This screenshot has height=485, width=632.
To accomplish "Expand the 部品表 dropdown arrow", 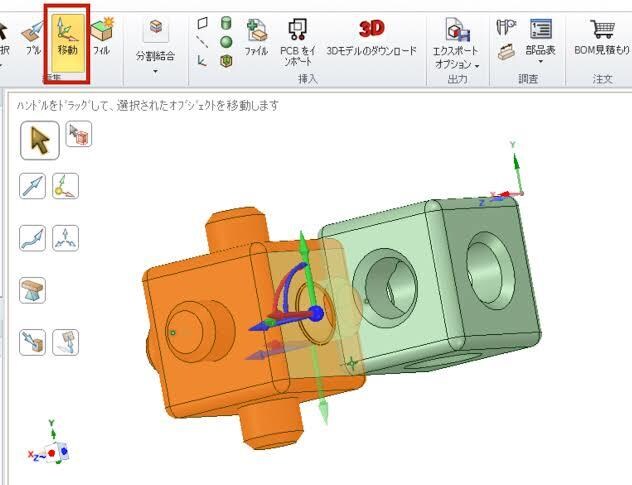I will [541, 62].
